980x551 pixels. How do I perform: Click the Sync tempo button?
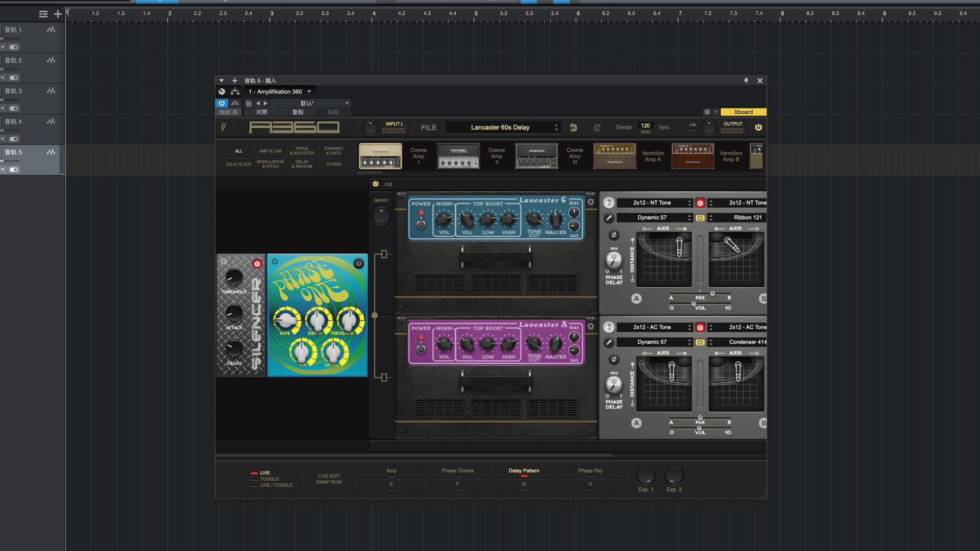pyautogui.click(x=664, y=128)
